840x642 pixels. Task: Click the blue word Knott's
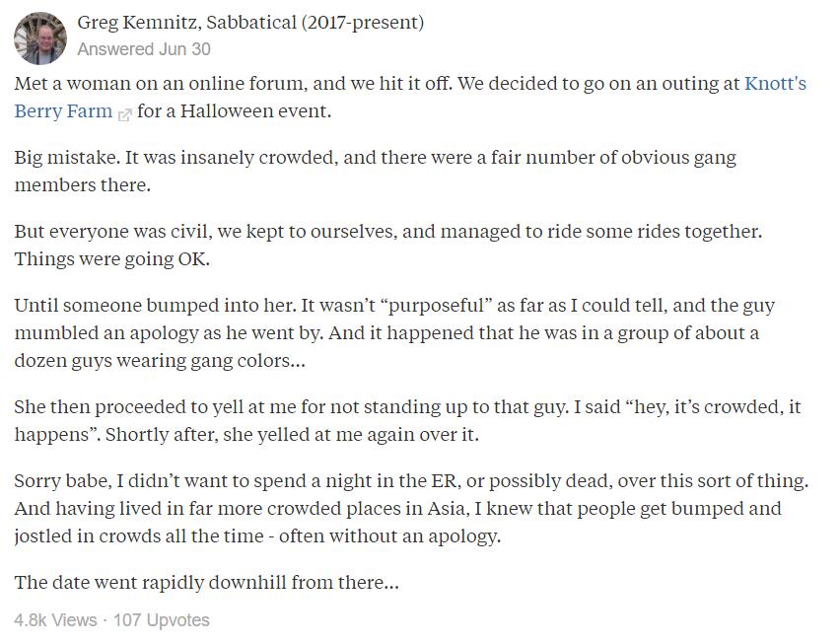[775, 84]
